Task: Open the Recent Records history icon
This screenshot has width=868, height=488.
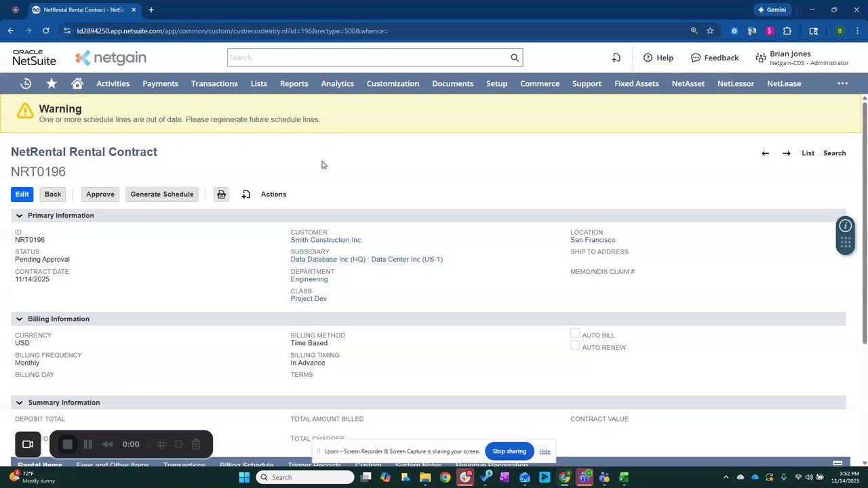Action: [x=26, y=83]
